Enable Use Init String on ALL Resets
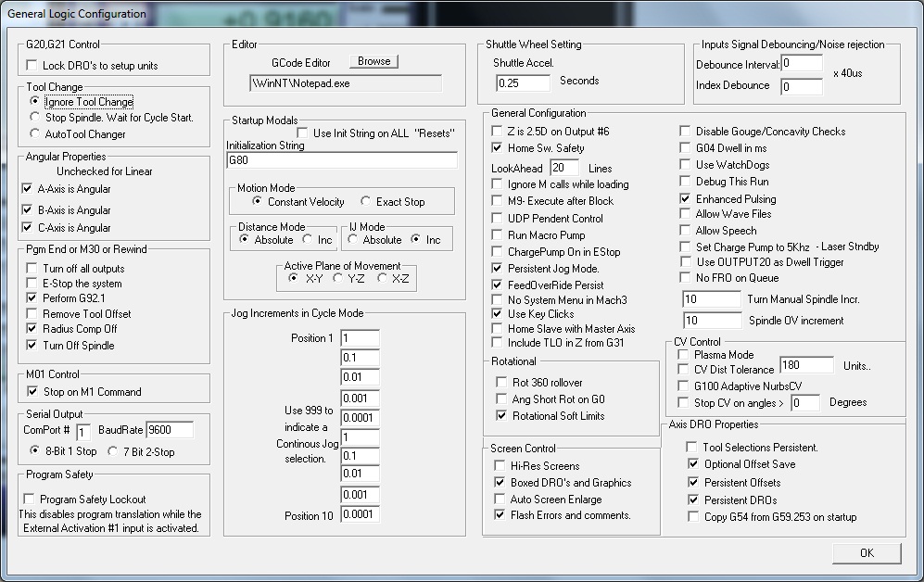The image size is (924, 582). point(302,133)
